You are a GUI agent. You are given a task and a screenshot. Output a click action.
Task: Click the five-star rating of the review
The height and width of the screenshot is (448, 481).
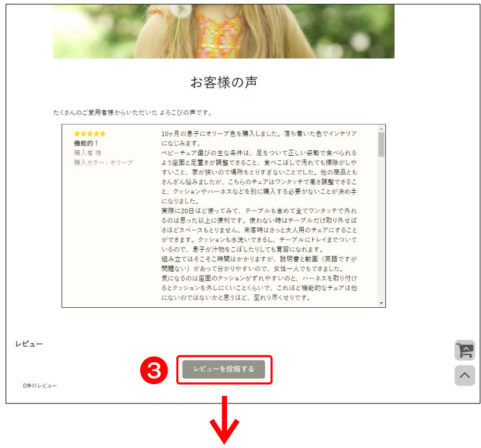(x=89, y=133)
